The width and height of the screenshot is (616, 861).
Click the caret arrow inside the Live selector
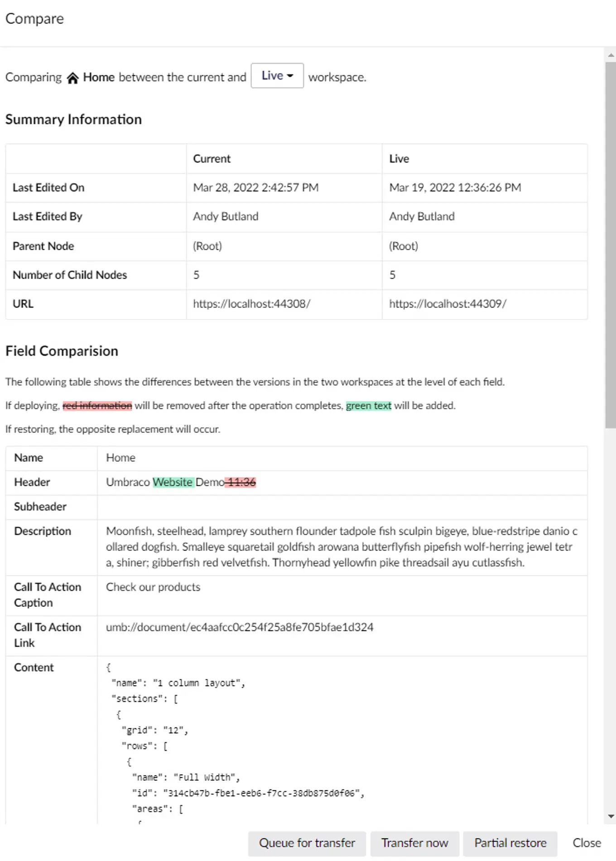[x=289, y=75]
